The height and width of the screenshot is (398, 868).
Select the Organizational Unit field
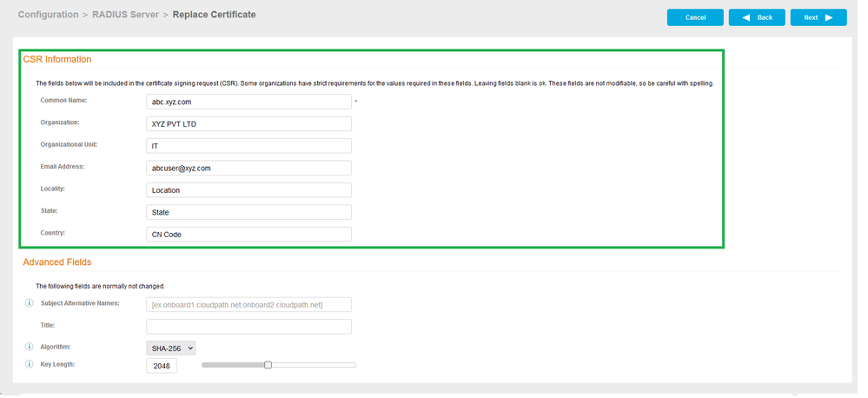[248, 146]
